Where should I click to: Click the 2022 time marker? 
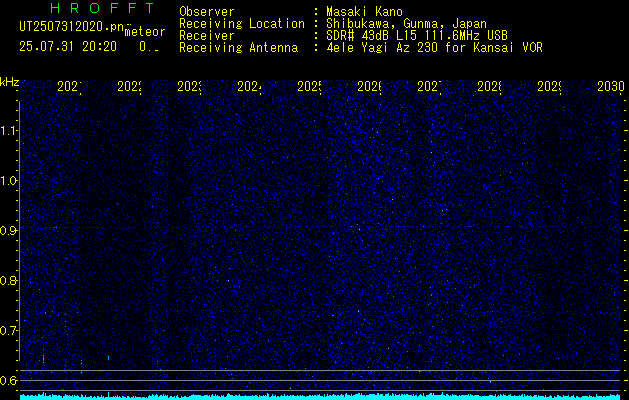coord(129,86)
